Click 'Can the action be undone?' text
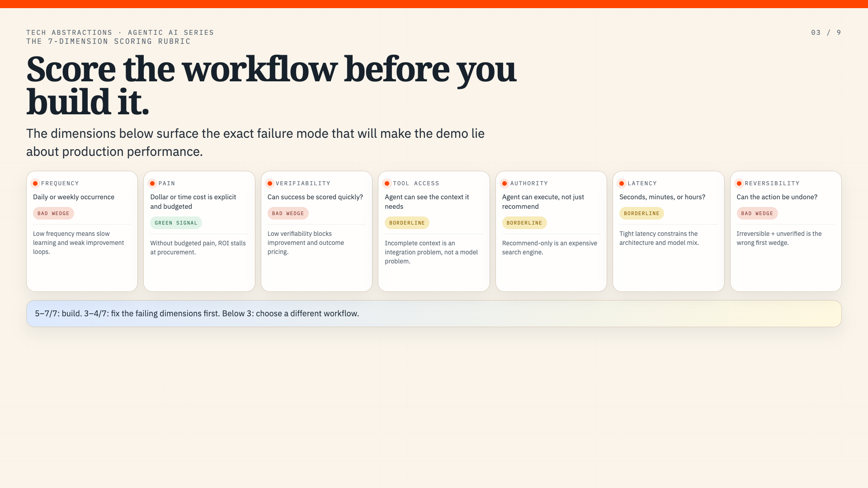 [777, 197]
